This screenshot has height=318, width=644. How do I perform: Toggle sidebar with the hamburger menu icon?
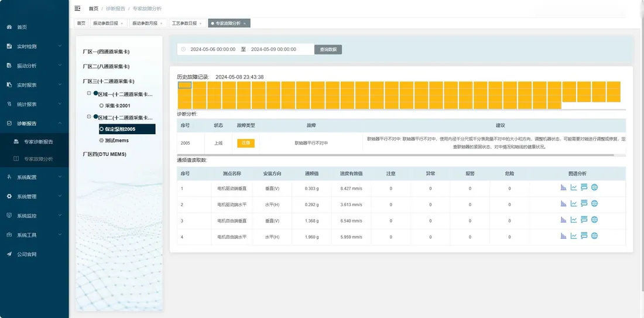click(x=77, y=8)
